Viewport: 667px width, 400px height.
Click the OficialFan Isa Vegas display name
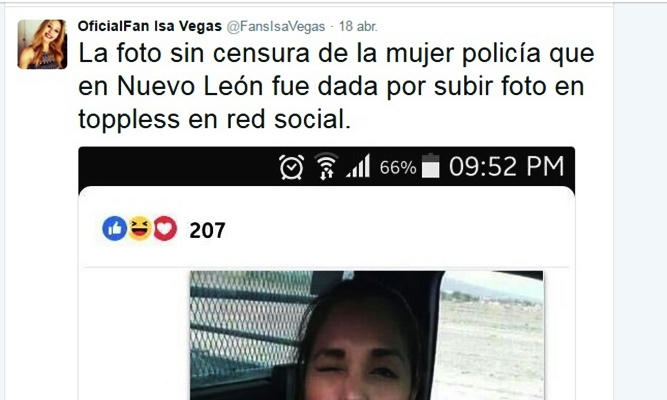point(150,26)
